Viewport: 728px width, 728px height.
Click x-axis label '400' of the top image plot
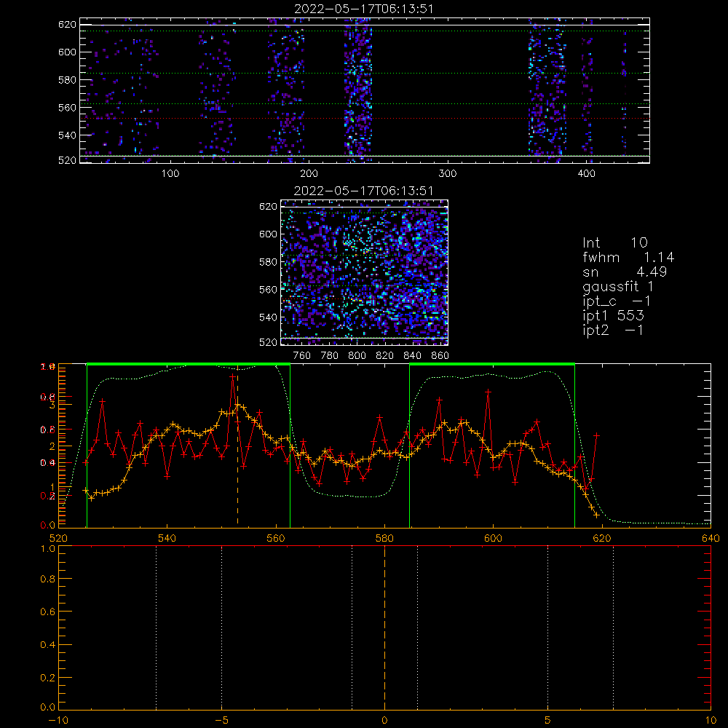coord(586,174)
